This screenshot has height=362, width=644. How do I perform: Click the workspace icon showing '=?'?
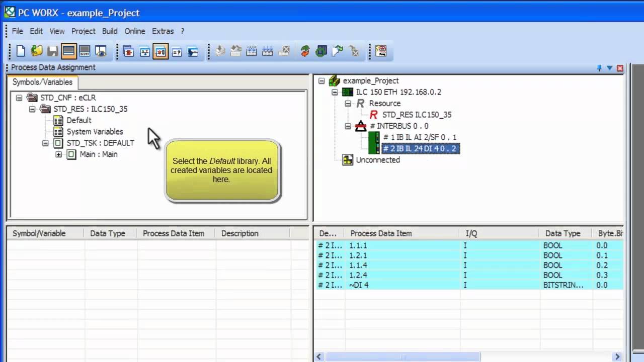coord(177,51)
